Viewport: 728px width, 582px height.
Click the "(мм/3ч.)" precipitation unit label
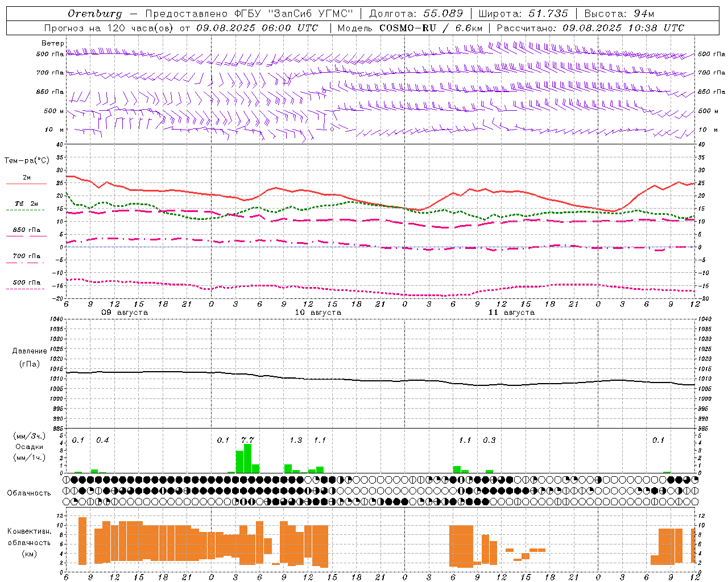click(29, 436)
